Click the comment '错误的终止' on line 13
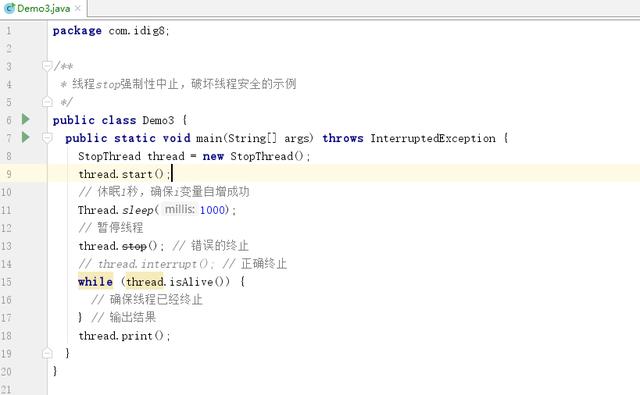The image size is (640, 395). 220,246
